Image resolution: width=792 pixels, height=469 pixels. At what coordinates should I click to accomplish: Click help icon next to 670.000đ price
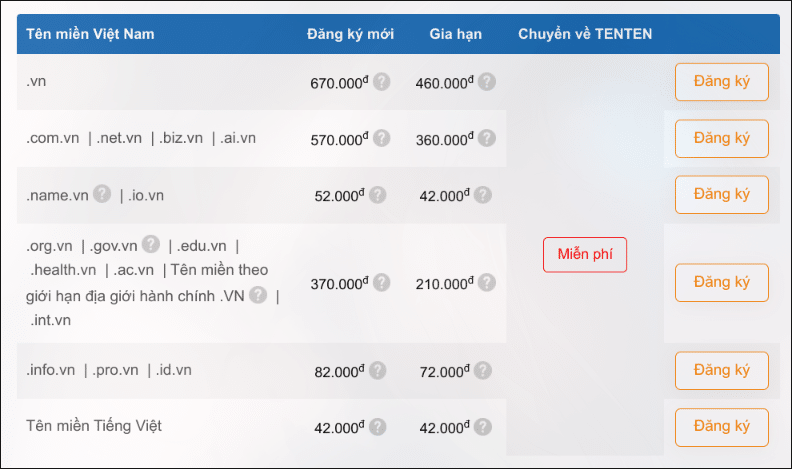381,82
